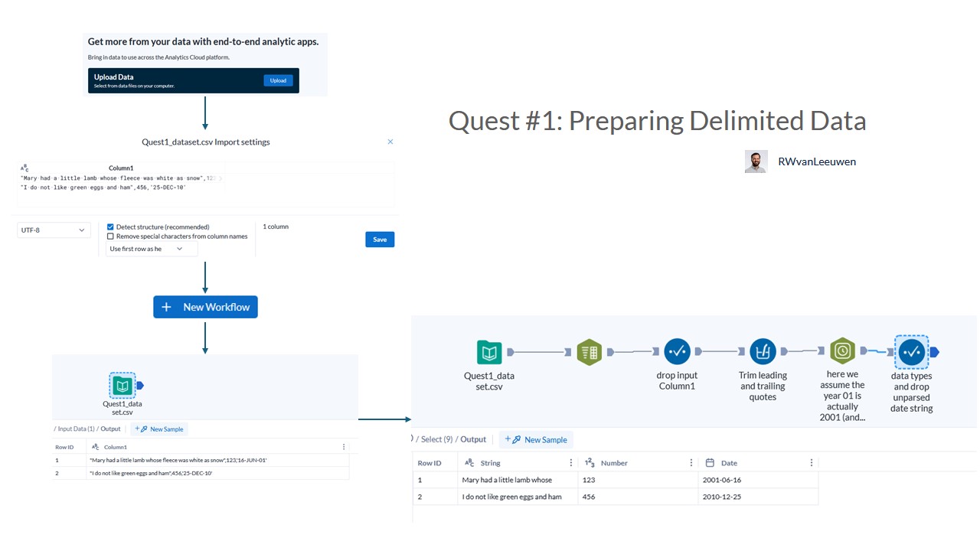Open the UTF-8 encoding dropdown
The image size is (980, 551).
[x=54, y=230]
